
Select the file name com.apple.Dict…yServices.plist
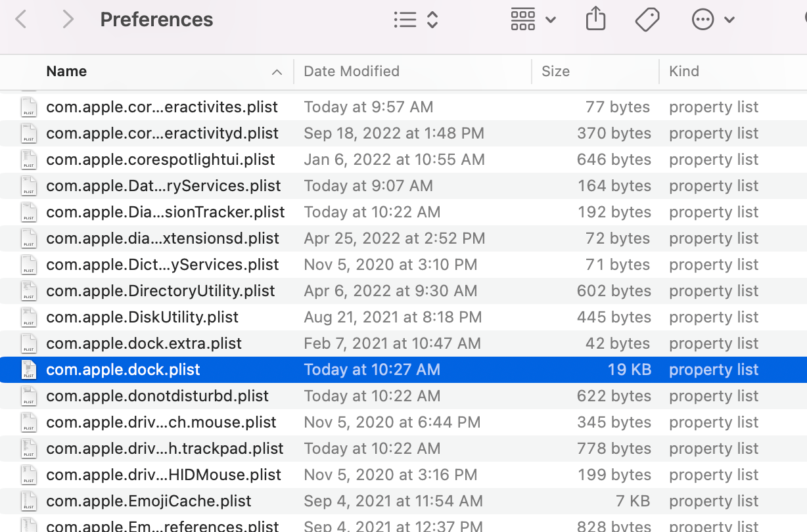pyautogui.click(x=162, y=265)
